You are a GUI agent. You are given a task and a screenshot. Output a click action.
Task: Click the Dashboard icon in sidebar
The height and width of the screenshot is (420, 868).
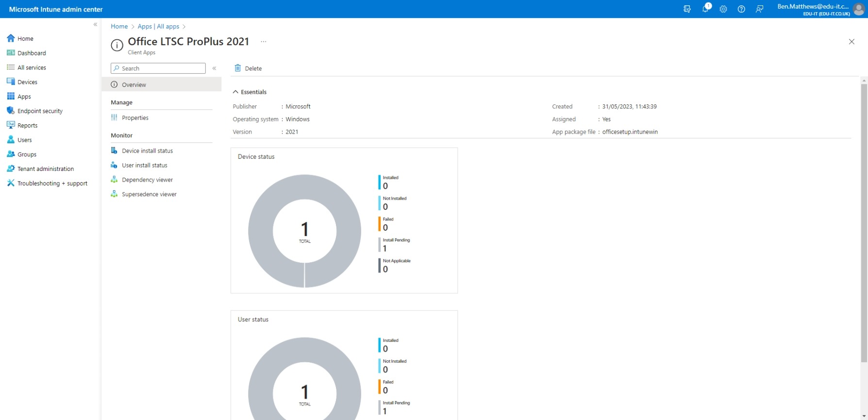[x=11, y=52]
